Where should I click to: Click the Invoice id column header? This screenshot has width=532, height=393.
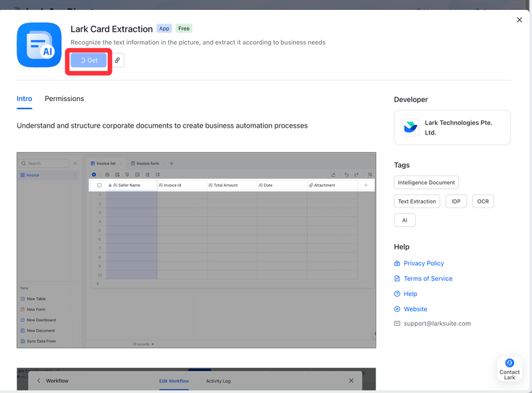tap(182, 186)
